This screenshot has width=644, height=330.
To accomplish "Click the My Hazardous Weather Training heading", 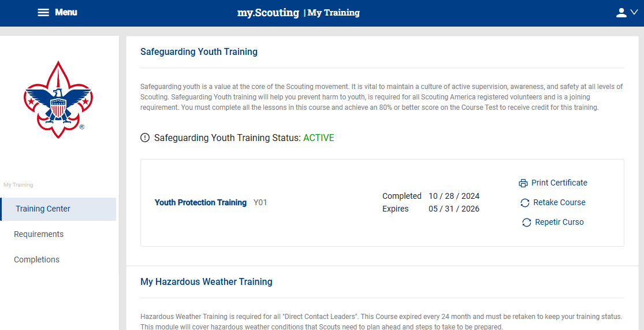I will [206, 282].
